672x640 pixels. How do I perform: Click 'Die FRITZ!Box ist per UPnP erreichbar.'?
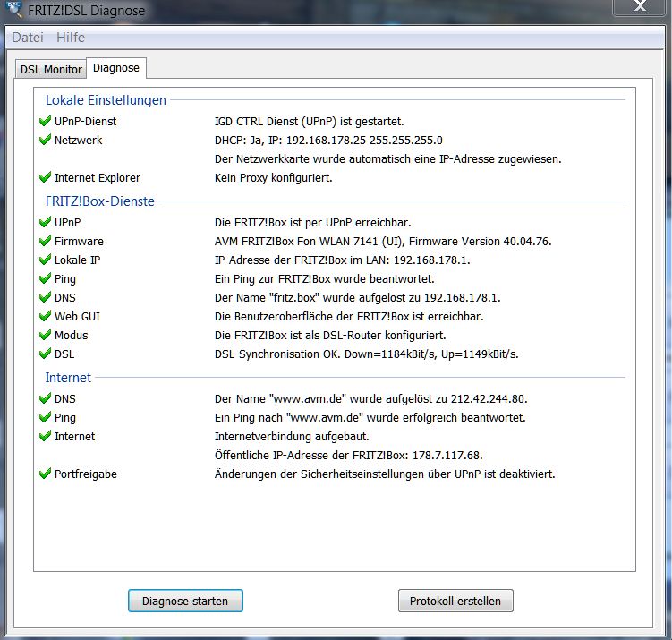coord(312,223)
